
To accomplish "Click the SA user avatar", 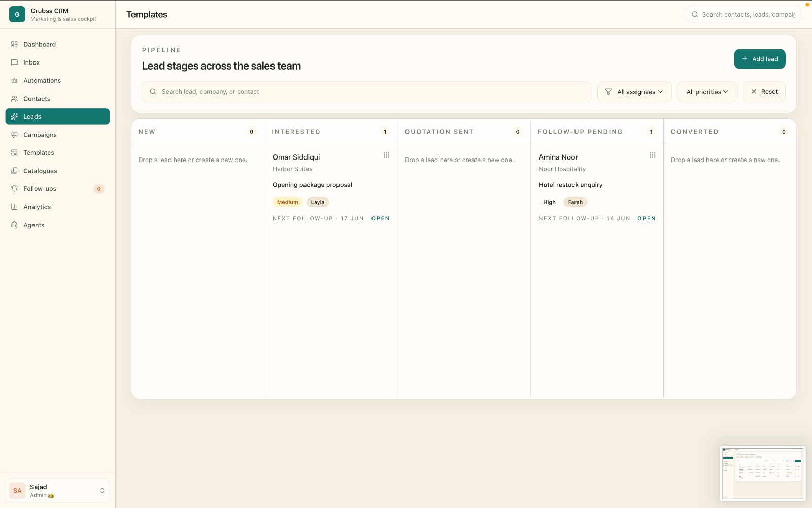I will click(17, 491).
